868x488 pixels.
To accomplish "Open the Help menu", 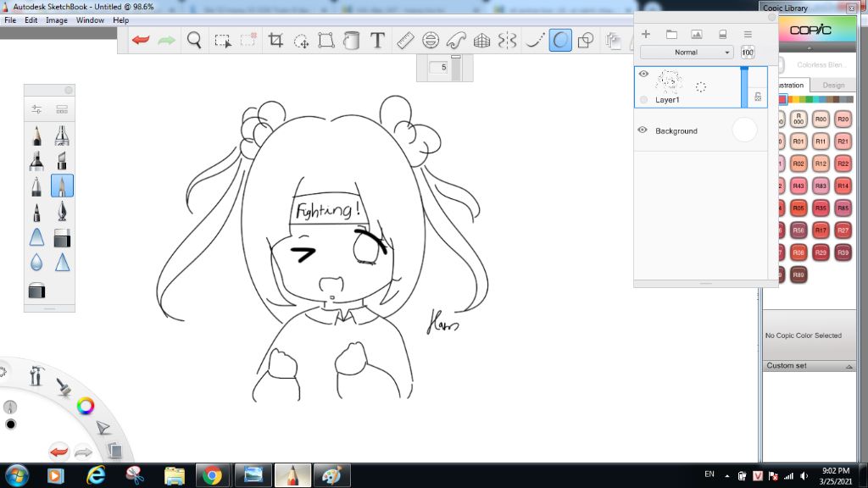I will [120, 20].
